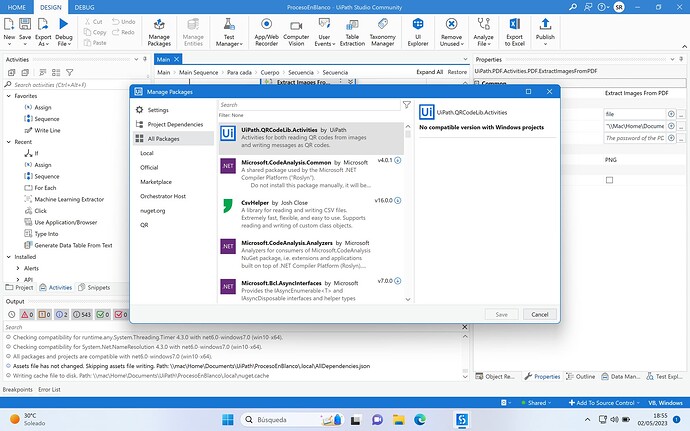Download Microsoft.CodeAnalysis.Common v4.0.1 arrow icon
Viewport: 690px width, 431px height.
pyautogui.click(x=398, y=160)
